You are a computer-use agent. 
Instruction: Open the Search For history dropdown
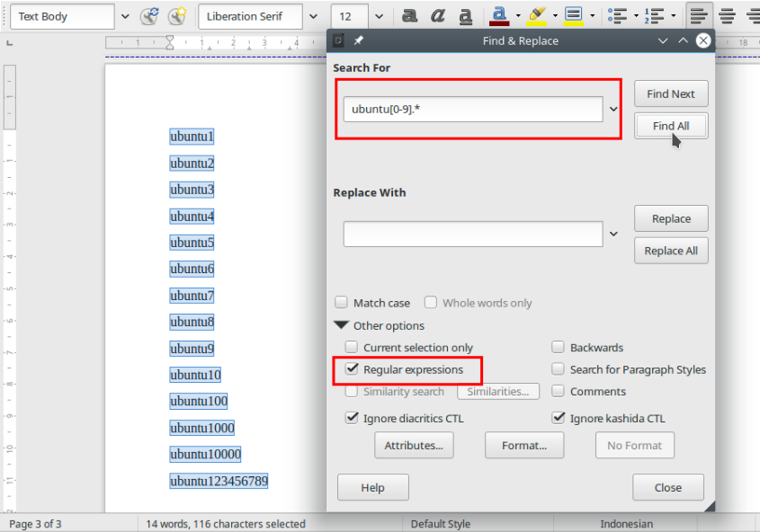pos(613,107)
